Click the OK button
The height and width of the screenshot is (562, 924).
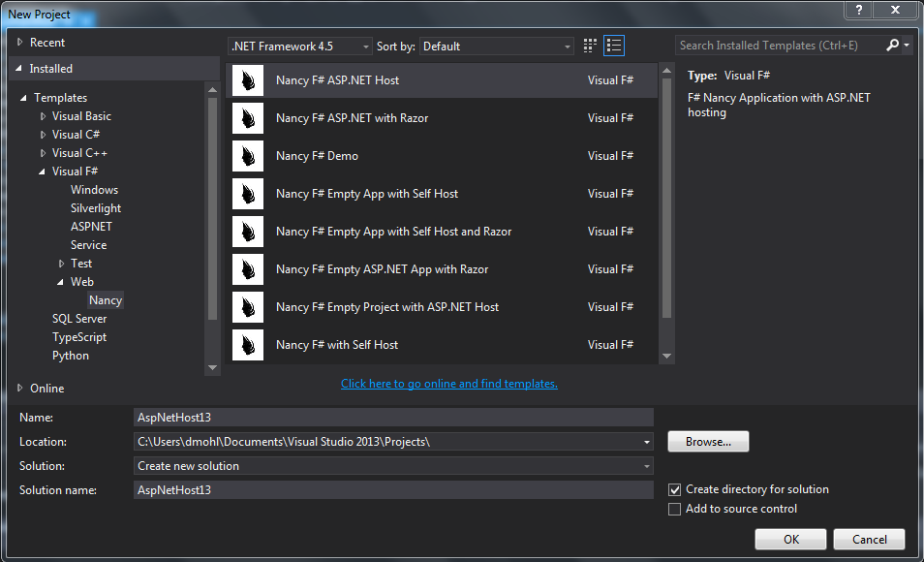tap(790, 540)
